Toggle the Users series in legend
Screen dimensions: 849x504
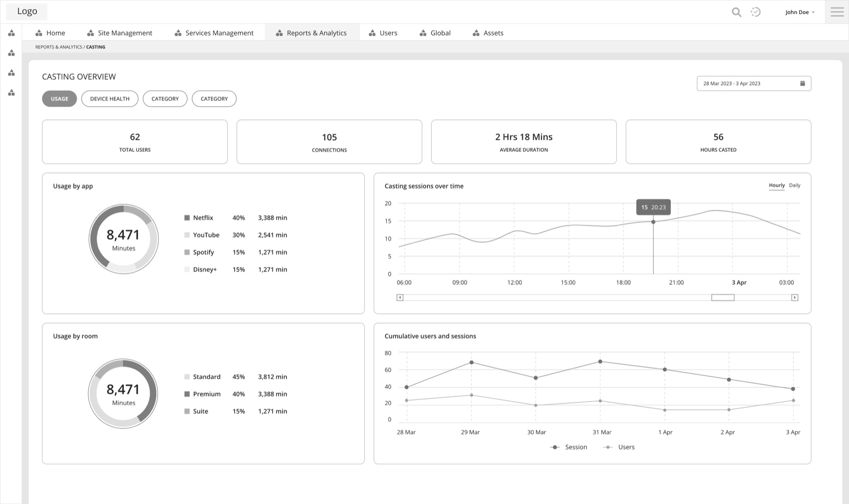click(x=619, y=447)
